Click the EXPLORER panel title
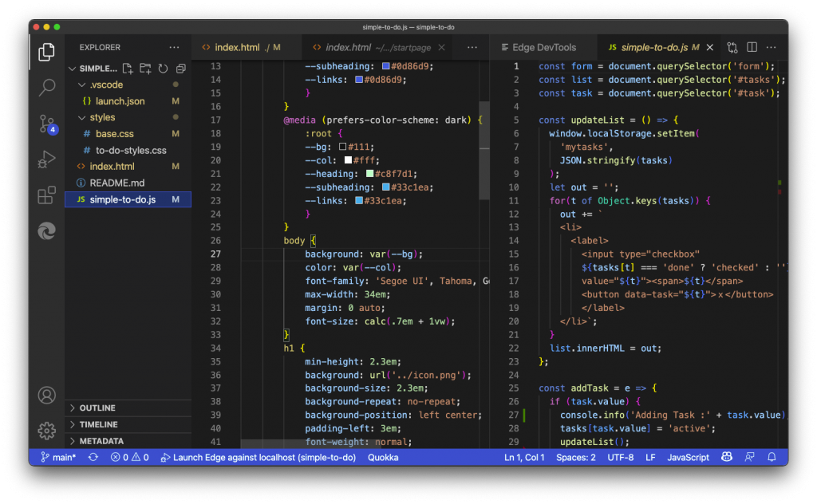This screenshot has width=817, height=504. (100, 47)
